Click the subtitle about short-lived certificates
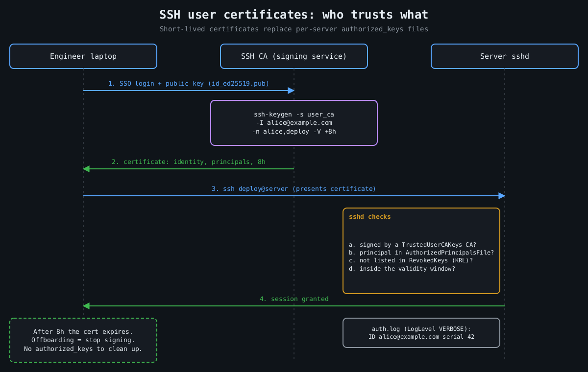588x372 pixels. coord(294,29)
